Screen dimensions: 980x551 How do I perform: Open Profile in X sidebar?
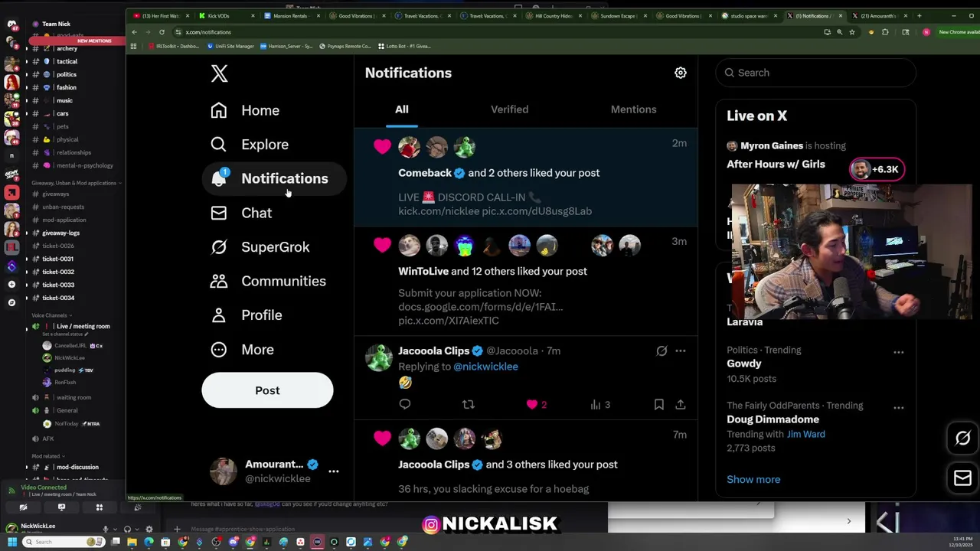[247, 315]
